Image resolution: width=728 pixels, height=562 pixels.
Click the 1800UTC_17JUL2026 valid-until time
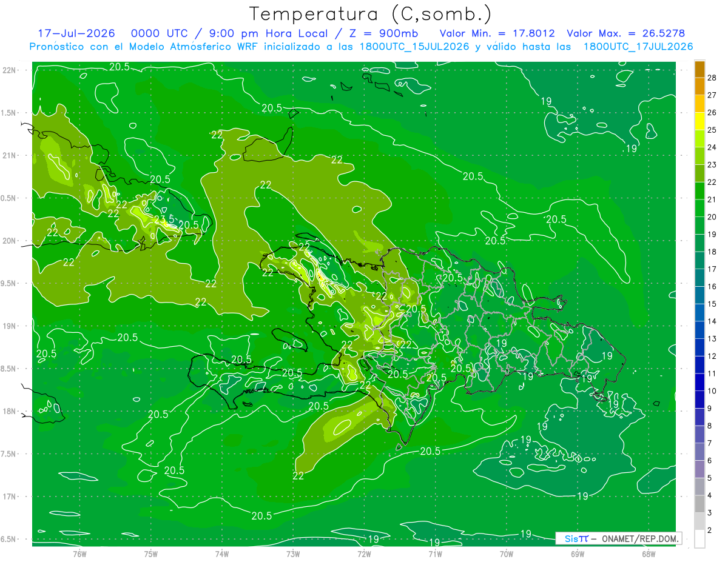[638, 47]
